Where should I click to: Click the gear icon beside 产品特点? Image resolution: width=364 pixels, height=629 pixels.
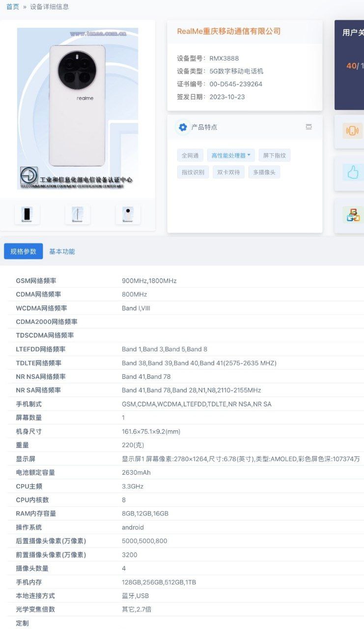pyautogui.click(x=183, y=127)
